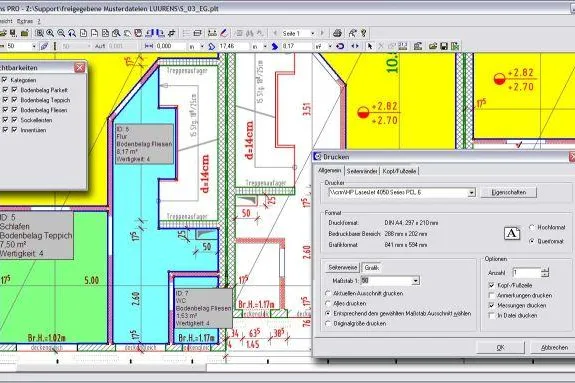Viewport: 575px width, 383px height.
Task: Switch to the Kopf-/Fußzeile tab
Action: tap(399, 171)
